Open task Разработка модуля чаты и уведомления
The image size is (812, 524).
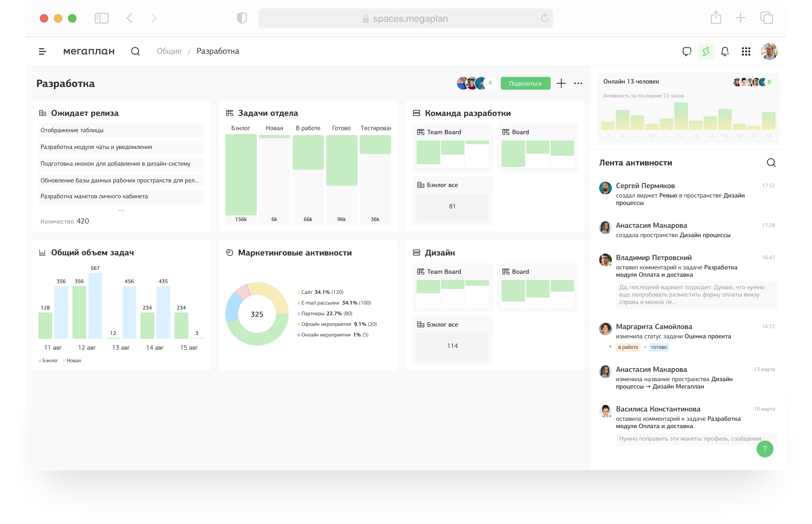(x=121, y=147)
